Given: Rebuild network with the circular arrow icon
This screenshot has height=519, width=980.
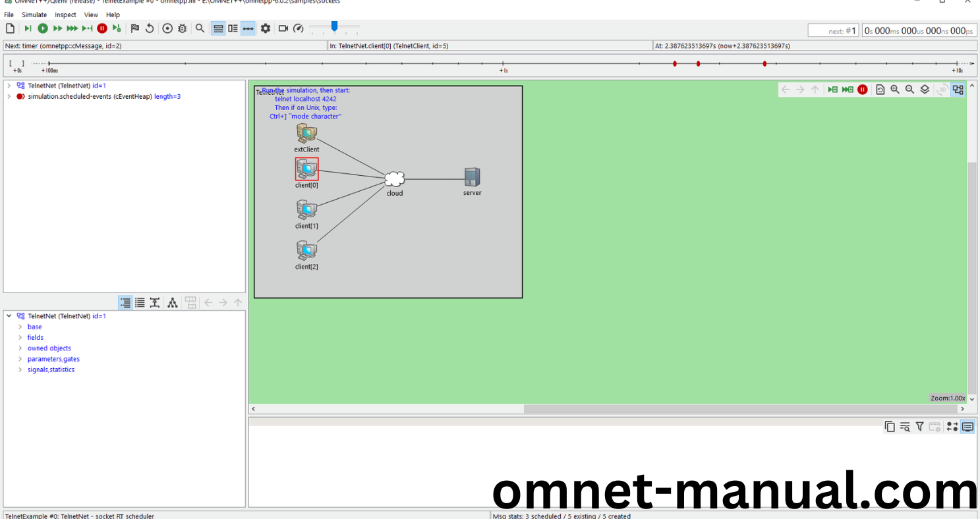Looking at the screenshot, I should tap(150, 28).
